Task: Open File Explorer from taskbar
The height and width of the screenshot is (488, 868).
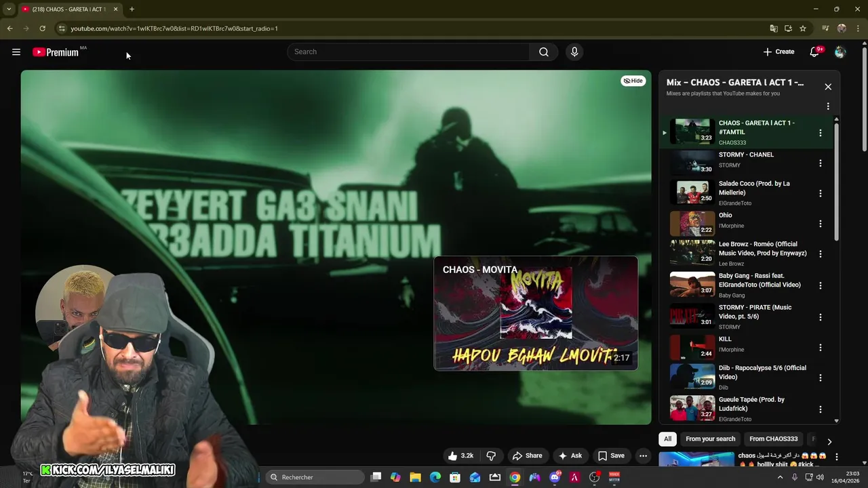Action: click(x=416, y=477)
